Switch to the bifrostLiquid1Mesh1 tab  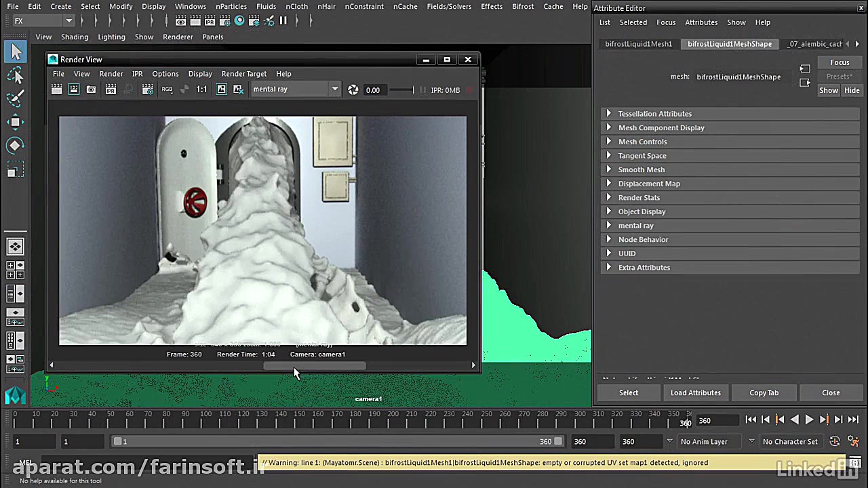point(638,44)
